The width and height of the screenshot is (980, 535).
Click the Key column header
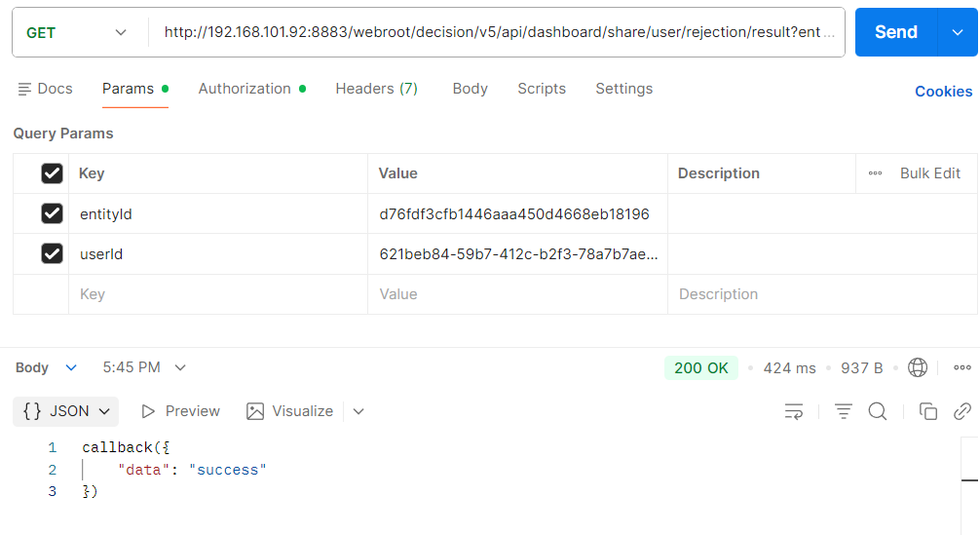(x=92, y=173)
